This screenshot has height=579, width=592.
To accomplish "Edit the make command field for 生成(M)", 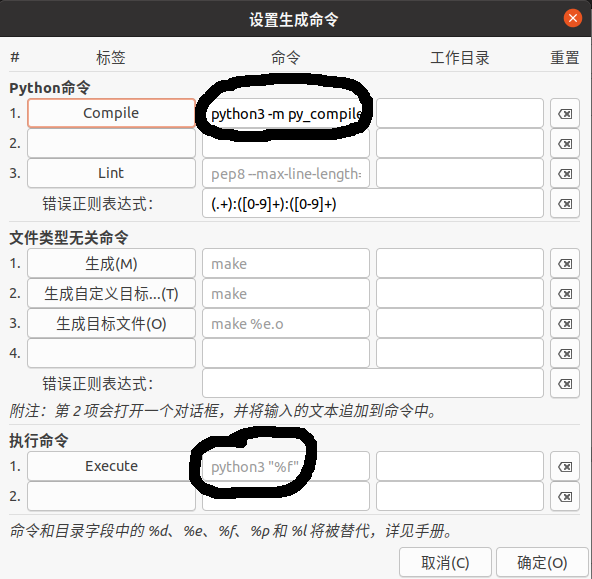I will coord(286,263).
